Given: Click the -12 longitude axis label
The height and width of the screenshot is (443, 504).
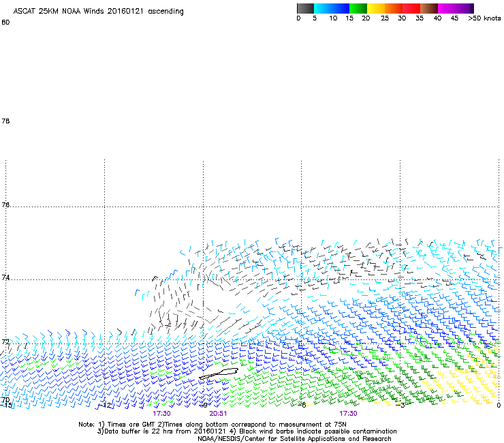Looking at the screenshot, I should click(x=105, y=406).
